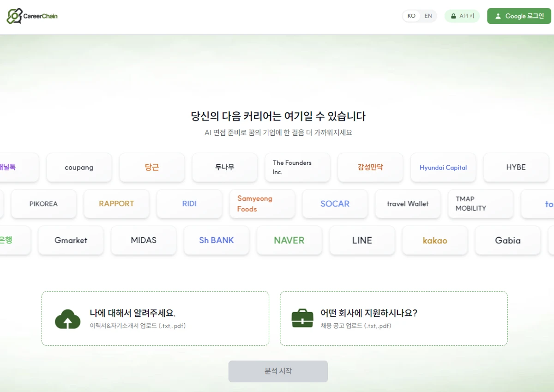The width and height of the screenshot is (554, 392).
Task: Select the Hyundai Capital card
Action: click(443, 167)
